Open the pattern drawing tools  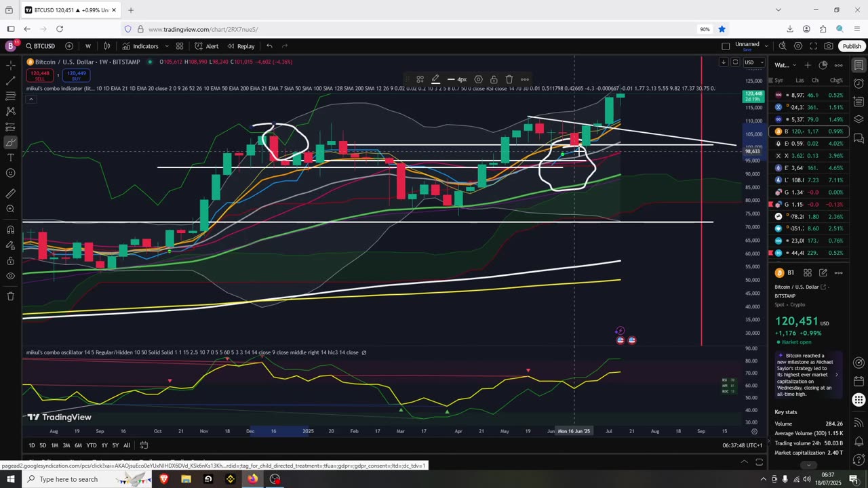point(10,112)
